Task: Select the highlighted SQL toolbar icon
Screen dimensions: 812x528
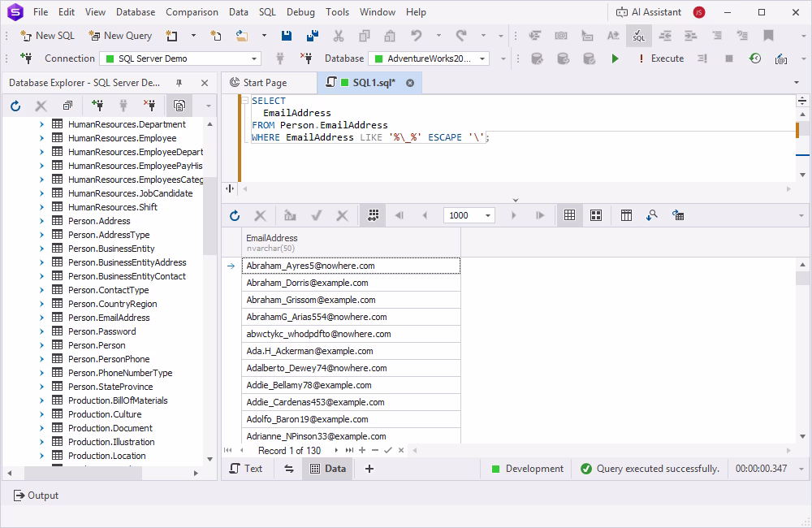Action: click(x=639, y=36)
